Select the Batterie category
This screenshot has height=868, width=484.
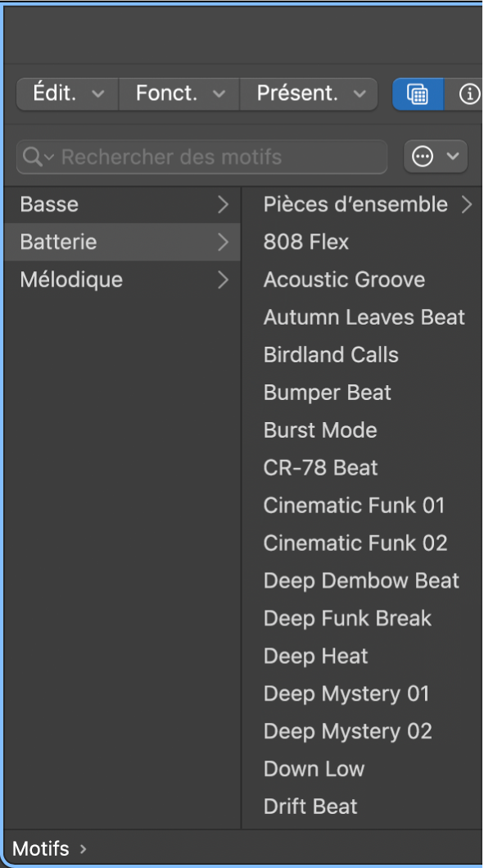pos(122,242)
